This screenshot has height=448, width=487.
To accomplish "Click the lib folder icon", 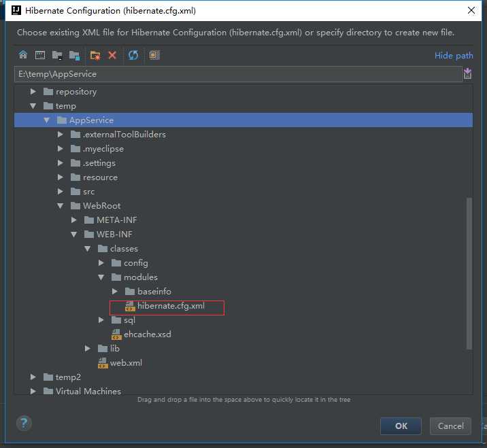I will point(103,348).
